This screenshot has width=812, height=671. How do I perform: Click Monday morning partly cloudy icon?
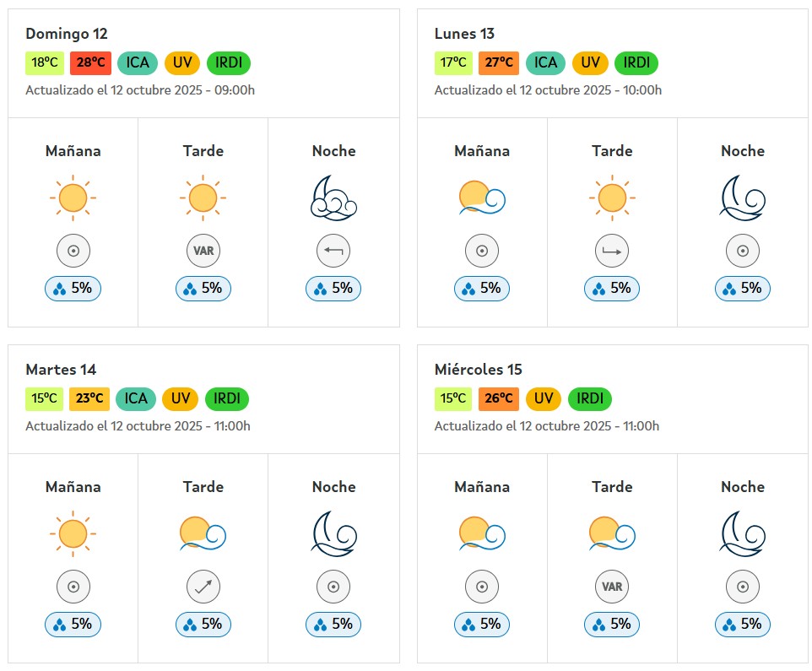click(481, 198)
